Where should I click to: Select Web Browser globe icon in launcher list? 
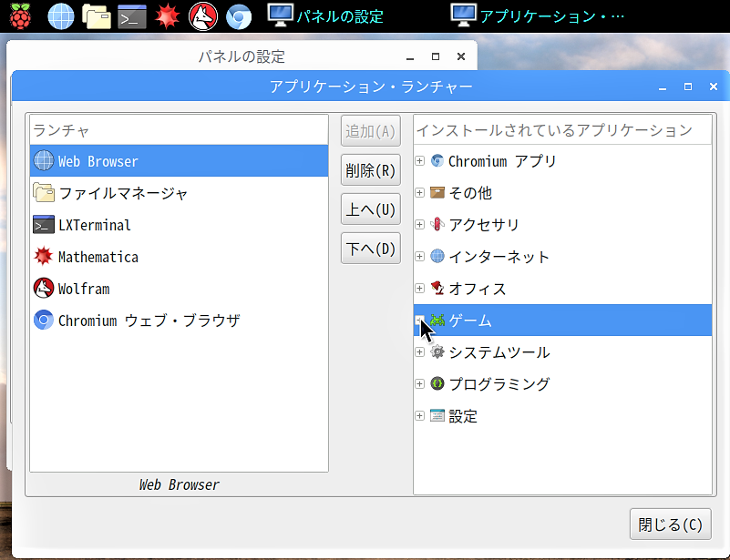click(44, 161)
